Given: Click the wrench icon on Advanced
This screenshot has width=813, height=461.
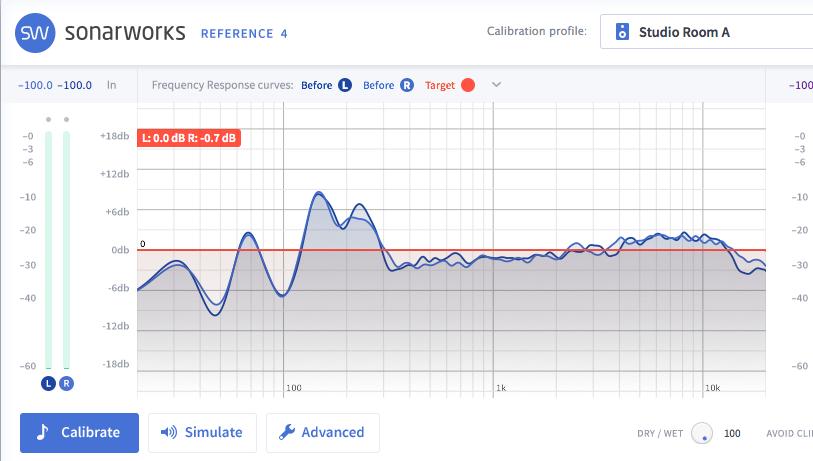Looking at the screenshot, I should 285,432.
